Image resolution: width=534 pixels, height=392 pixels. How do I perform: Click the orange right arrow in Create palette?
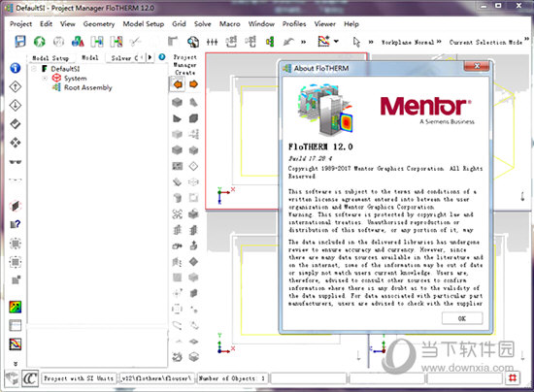tap(193, 84)
